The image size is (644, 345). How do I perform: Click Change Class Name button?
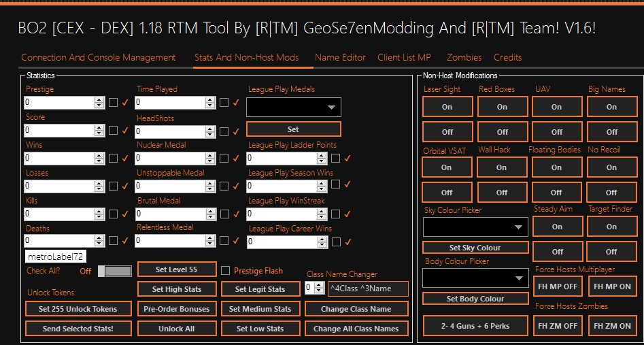[x=356, y=309]
